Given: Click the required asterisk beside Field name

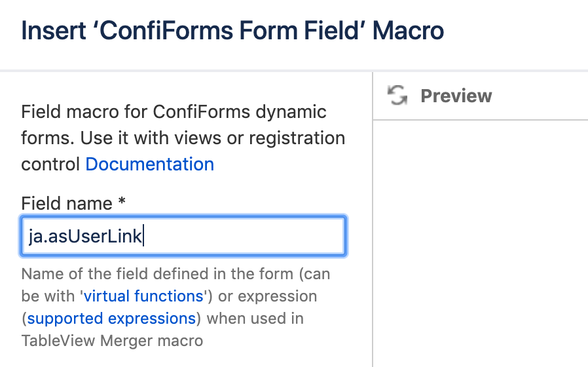Looking at the screenshot, I should [122, 203].
